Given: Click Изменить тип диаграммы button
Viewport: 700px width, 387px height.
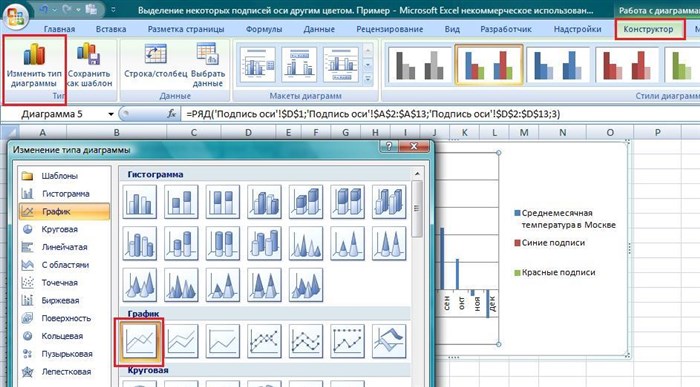Looking at the screenshot, I should click(34, 66).
